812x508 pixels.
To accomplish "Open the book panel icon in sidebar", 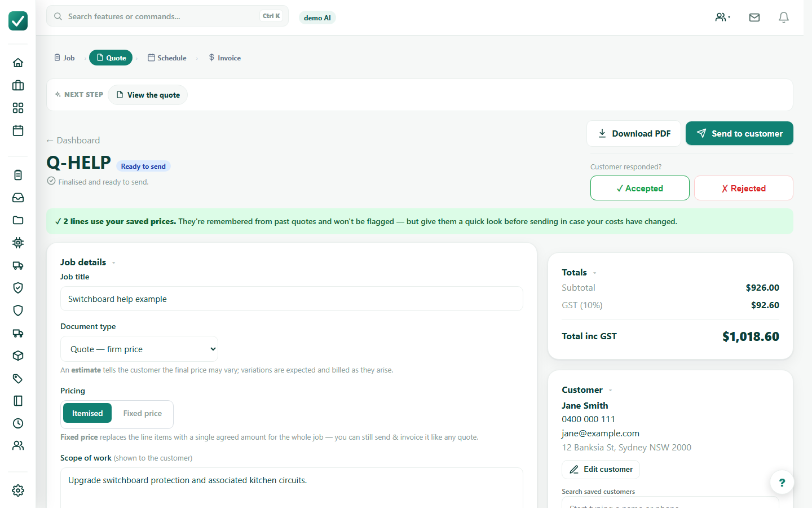I will tap(18, 401).
